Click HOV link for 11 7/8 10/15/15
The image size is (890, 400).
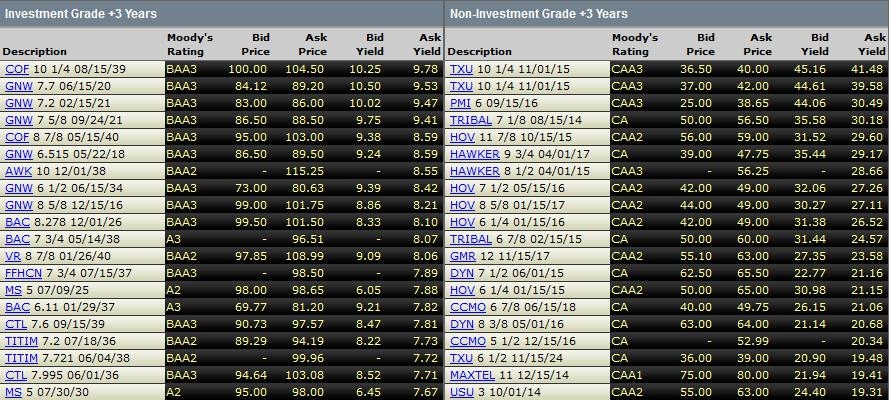pyautogui.click(x=462, y=137)
